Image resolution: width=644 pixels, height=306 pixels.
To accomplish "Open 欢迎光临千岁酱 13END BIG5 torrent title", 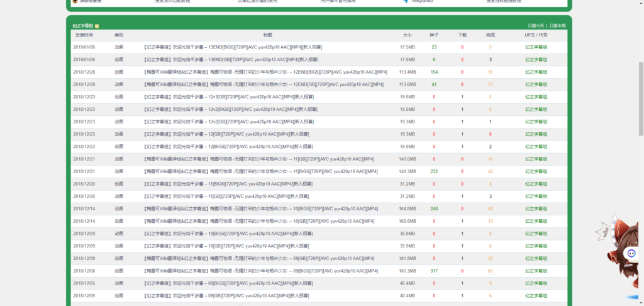I will click(233, 47).
